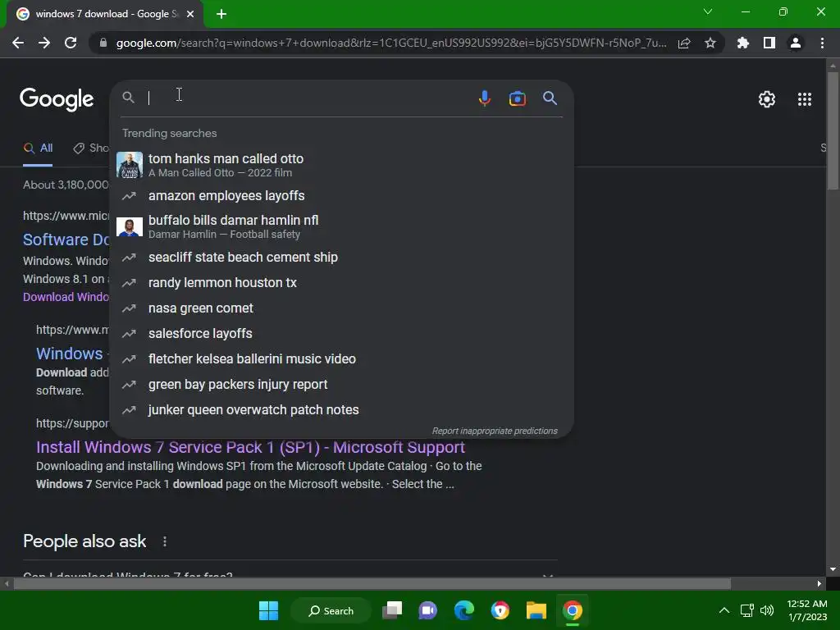Screen dimensions: 840x630
Task: Open File Explorer from taskbar
Action: [536, 610]
